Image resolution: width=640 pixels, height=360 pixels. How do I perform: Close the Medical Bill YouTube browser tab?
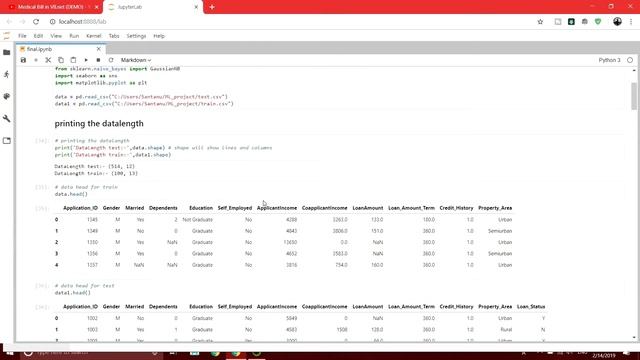click(x=97, y=7)
